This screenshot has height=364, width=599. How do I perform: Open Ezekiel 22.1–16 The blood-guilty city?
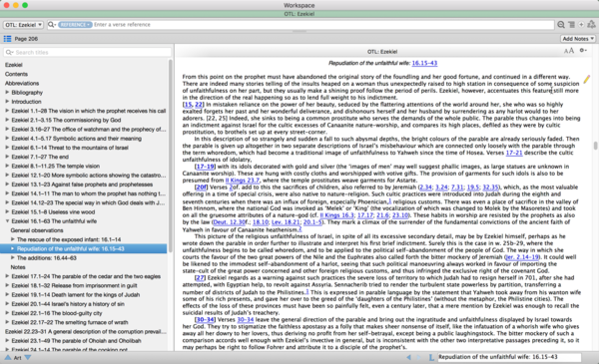pos(57,313)
